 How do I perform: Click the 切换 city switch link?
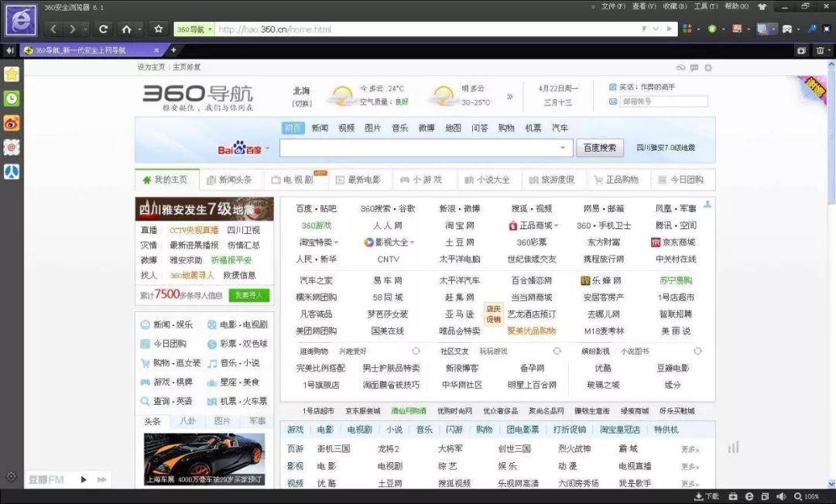(302, 103)
